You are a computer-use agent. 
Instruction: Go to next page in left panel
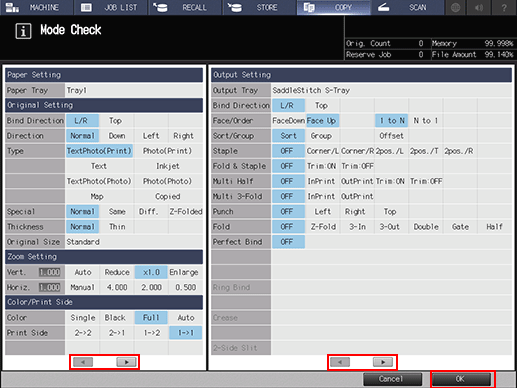(x=126, y=362)
